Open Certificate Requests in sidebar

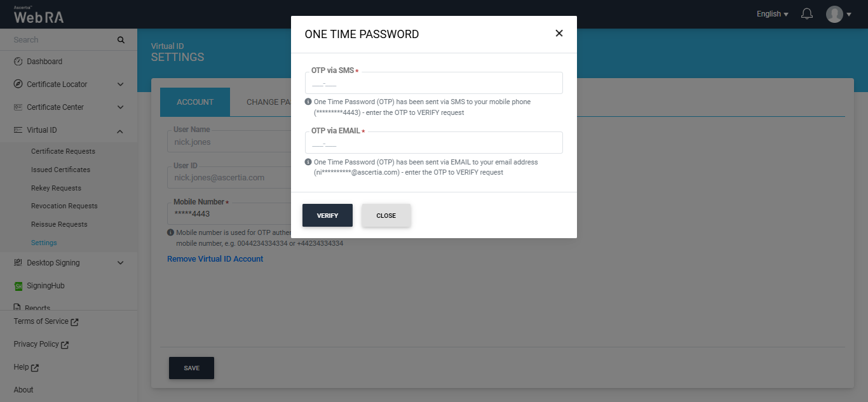(x=63, y=151)
